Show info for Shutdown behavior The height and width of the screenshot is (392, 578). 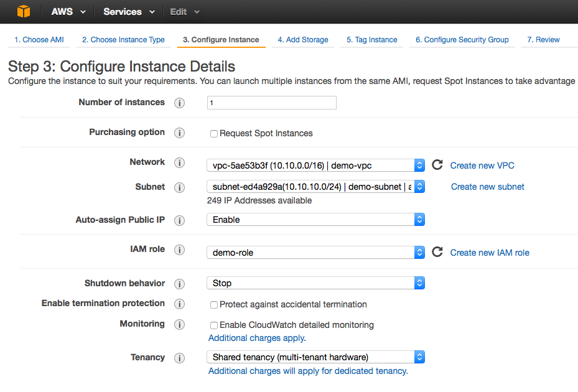(x=180, y=284)
